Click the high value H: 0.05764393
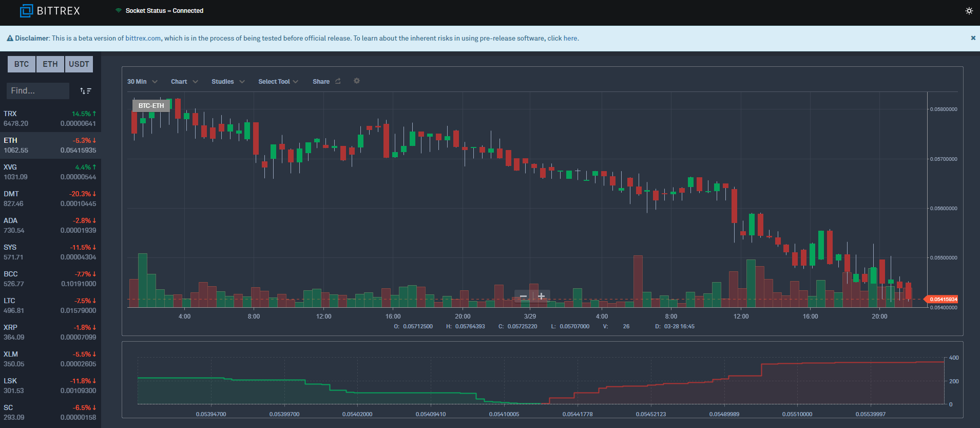This screenshot has width=980, height=428. tap(466, 326)
